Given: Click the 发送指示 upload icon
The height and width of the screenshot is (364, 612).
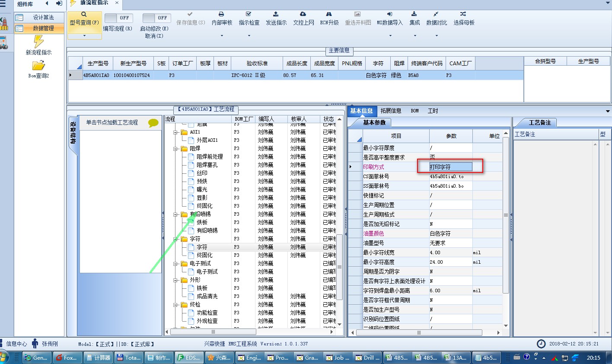Looking at the screenshot, I should (276, 14).
